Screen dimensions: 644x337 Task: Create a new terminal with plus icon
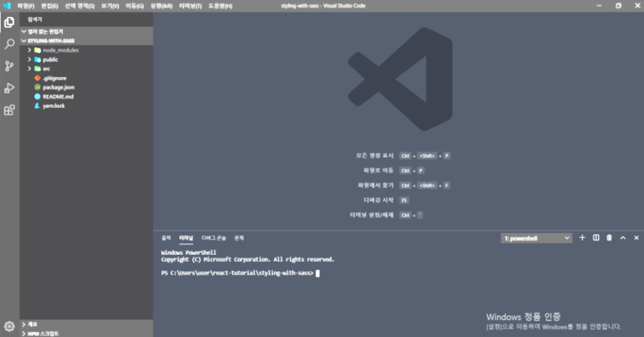click(x=582, y=237)
